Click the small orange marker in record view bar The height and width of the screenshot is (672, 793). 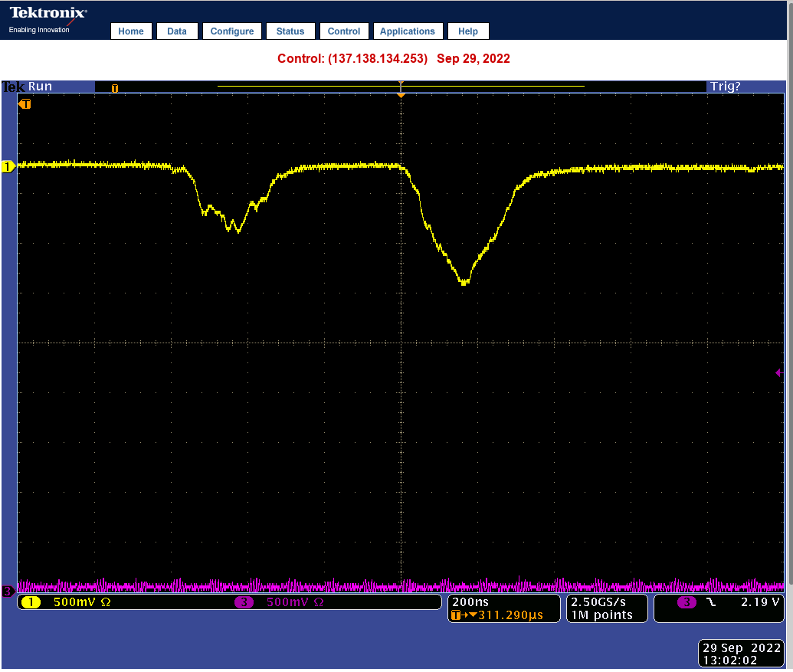[115, 88]
